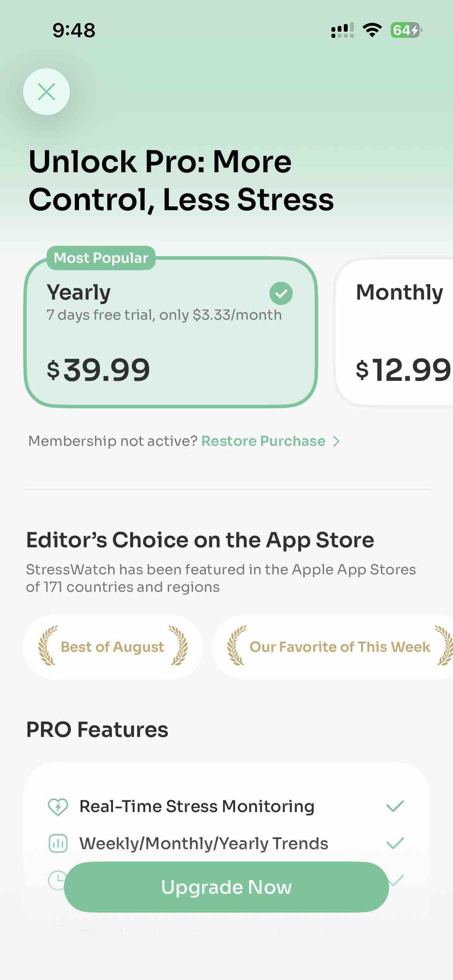Select the Monthly $12.99 plan
Image resolution: width=453 pixels, height=980 pixels.
tap(399, 333)
